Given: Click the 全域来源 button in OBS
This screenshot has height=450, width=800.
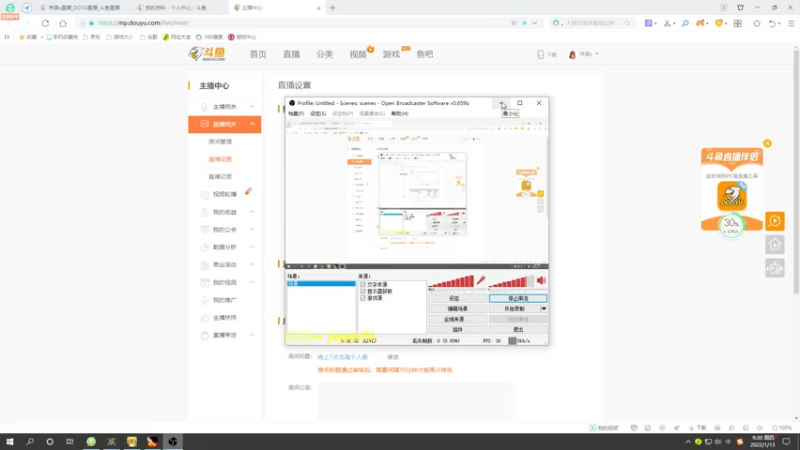Looking at the screenshot, I should pos(457,319).
